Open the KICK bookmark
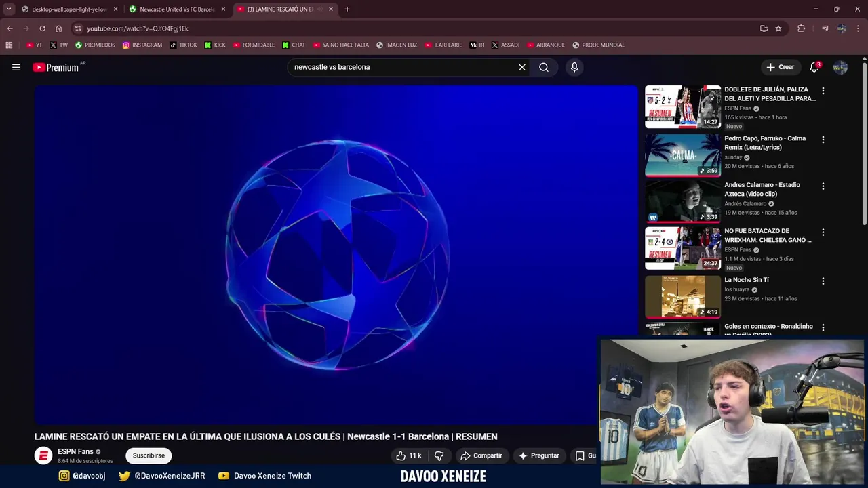The image size is (868, 488). 215,45
